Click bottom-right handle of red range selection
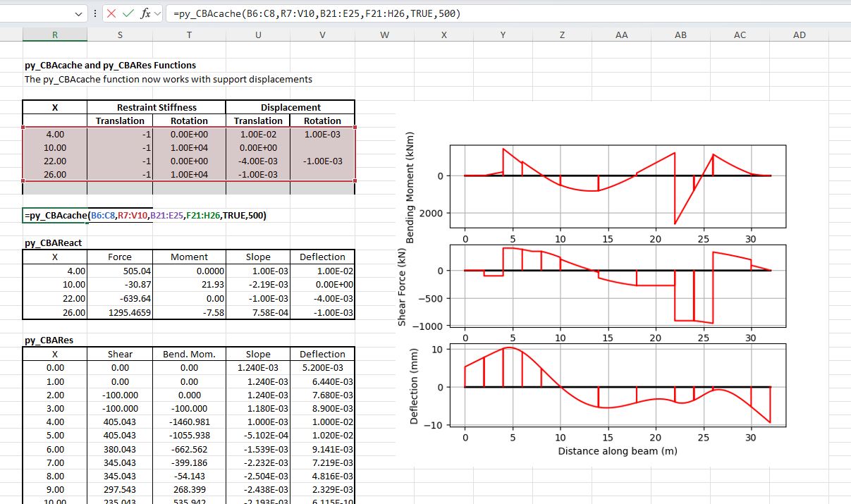 355,181
